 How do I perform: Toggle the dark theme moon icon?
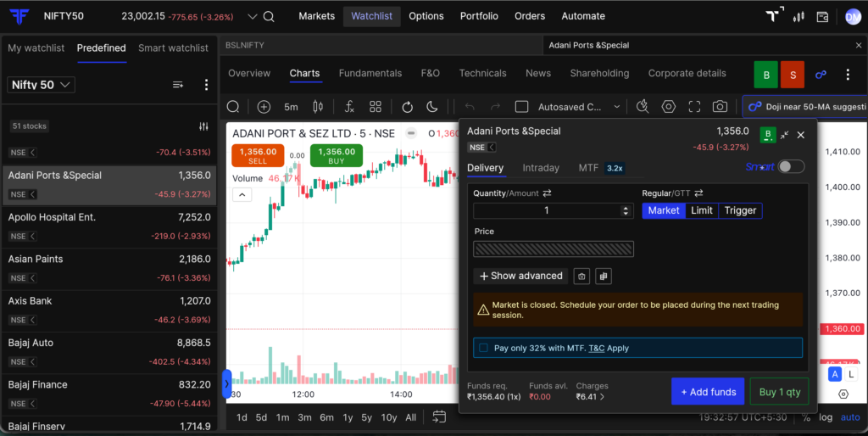pos(432,106)
